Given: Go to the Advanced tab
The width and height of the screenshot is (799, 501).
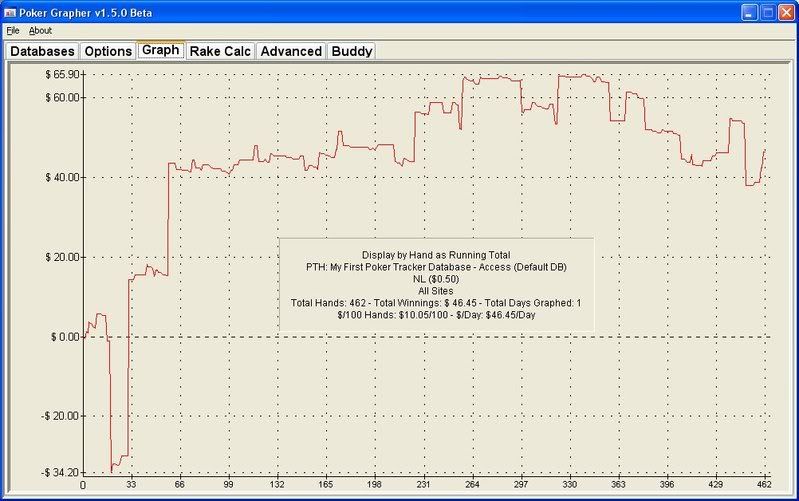Looking at the screenshot, I should click(x=291, y=51).
